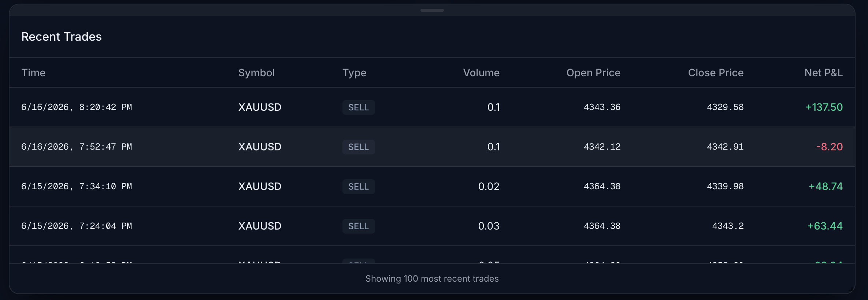Click the 0.02 volume value
The width and height of the screenshot is (868, 300).
pos(489,186)
